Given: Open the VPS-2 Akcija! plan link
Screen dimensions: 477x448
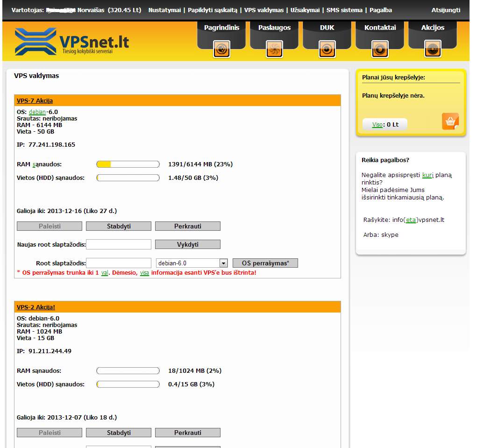Looking at the screenshot, I should (x=36, y=307).
